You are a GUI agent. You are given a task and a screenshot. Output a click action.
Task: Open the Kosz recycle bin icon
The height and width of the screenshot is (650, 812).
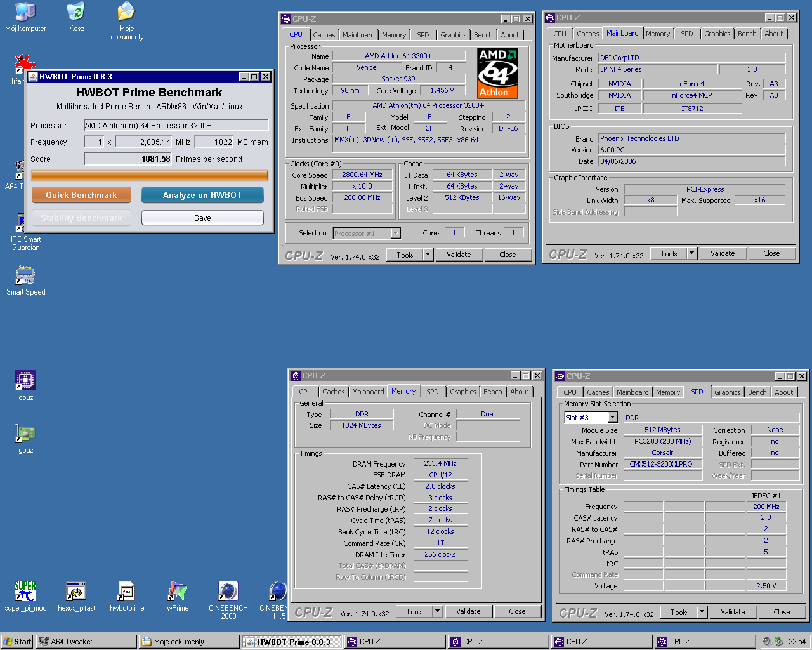(76, 17)
